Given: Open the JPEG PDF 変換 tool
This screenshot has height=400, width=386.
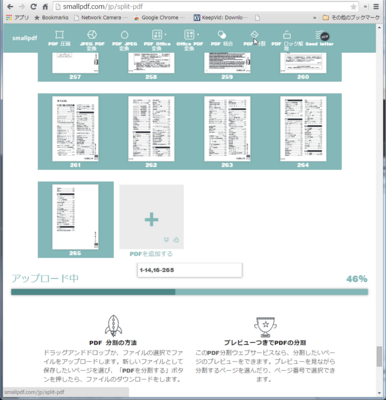Looking at the screenshot, I should coord(92,40).
